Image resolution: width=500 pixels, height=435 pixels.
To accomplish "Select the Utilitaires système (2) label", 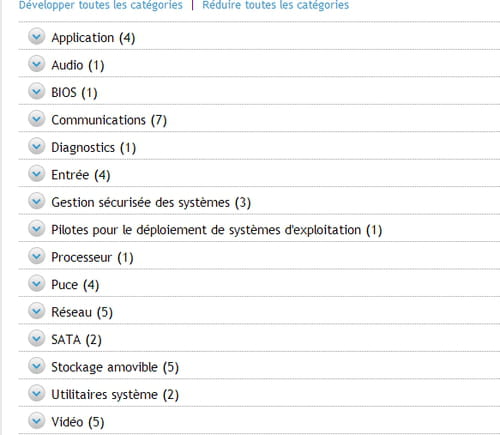I will 115,395.
